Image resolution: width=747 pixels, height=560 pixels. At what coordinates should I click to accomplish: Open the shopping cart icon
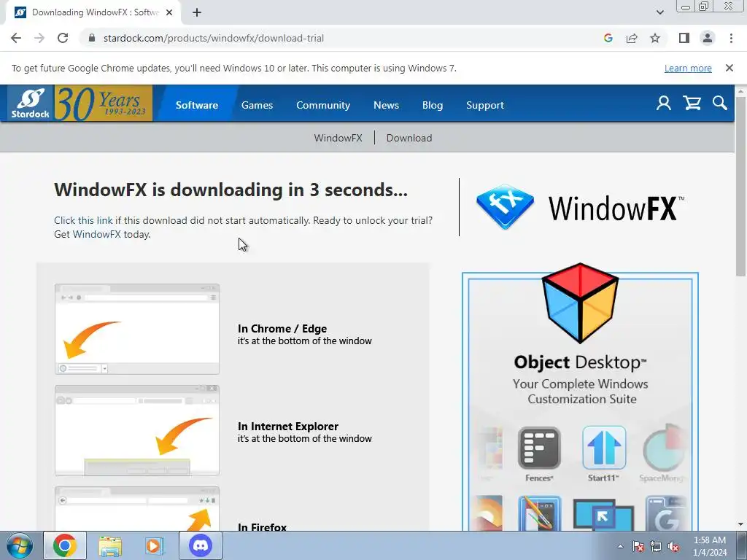[692, 104]
